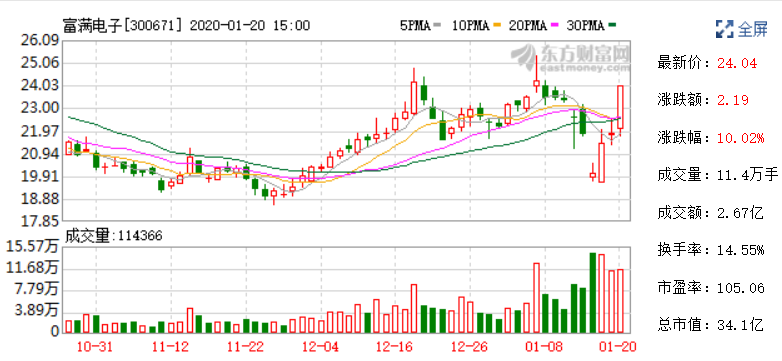Click the 成交量:114366 volume header

point(114,236)
